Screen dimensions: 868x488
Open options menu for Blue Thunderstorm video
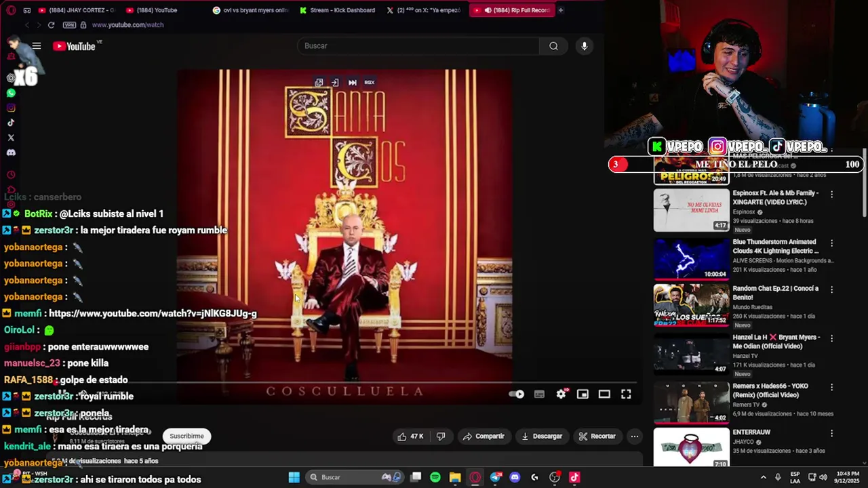(x=831, y=243)
